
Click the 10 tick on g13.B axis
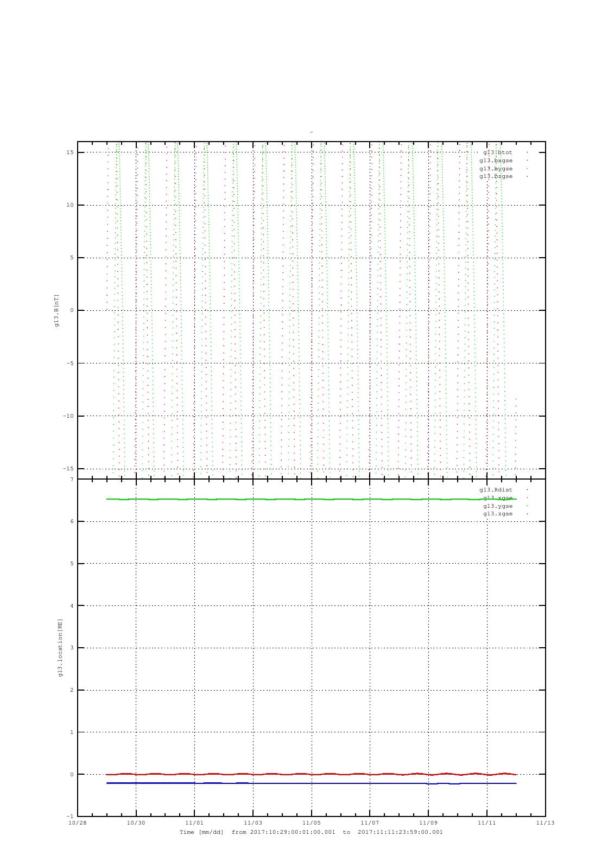coord(70,205)
